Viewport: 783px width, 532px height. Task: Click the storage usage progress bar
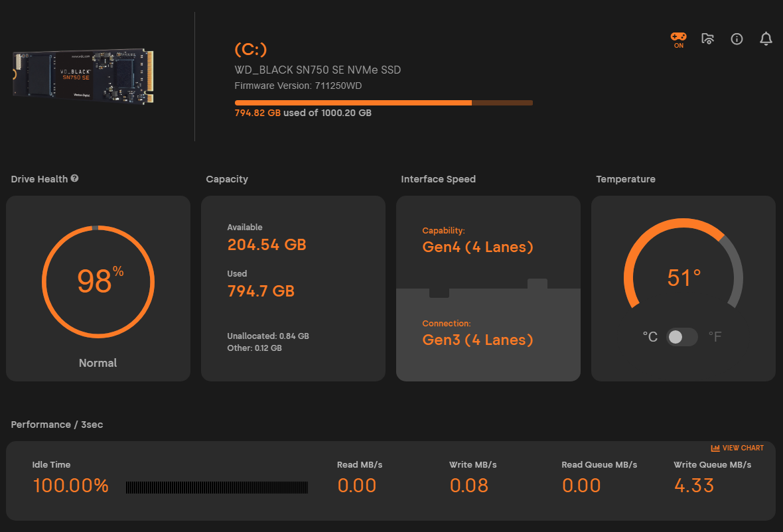coord(384,103)
